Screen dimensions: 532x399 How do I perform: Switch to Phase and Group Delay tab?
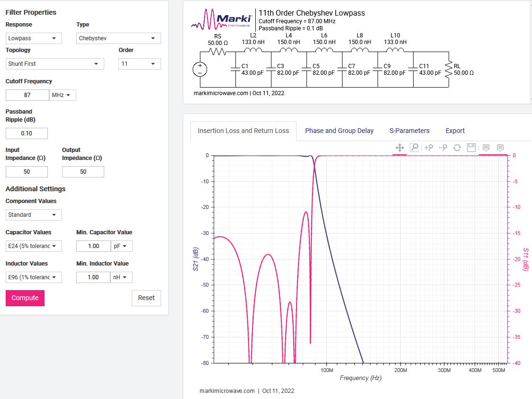[339, 131]
